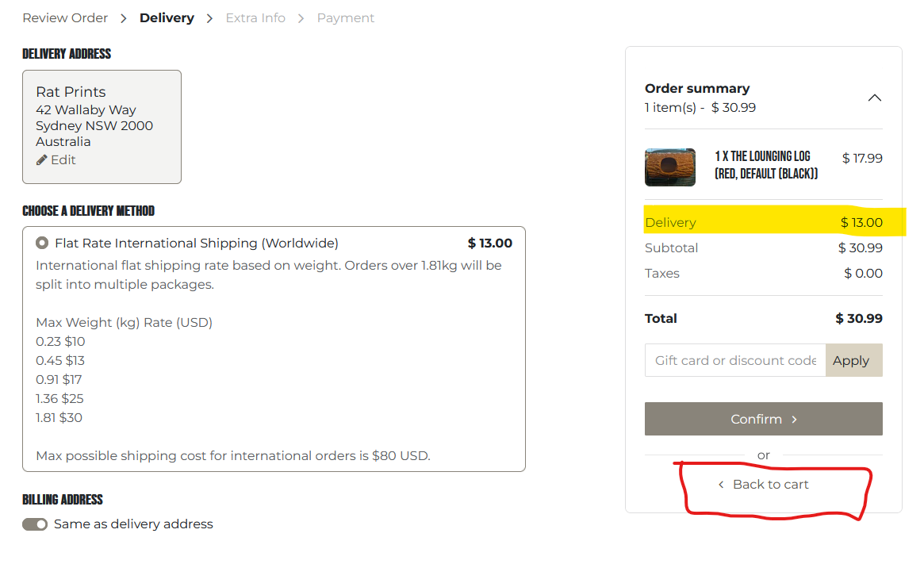Image resolution: width=924 pixels, height=564 pixels.
Task: Go back to cart link
Action: coord(770,484)
